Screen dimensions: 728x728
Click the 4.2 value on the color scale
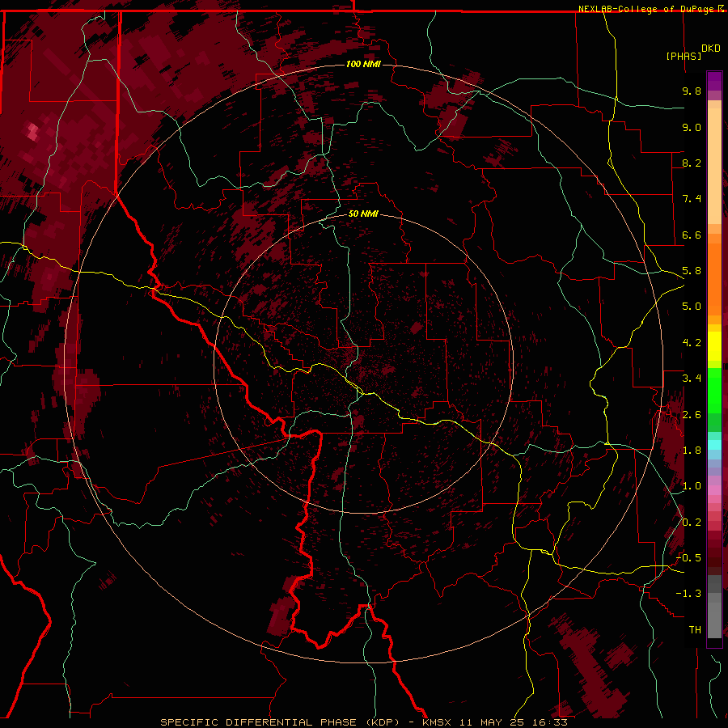[692, 343]
